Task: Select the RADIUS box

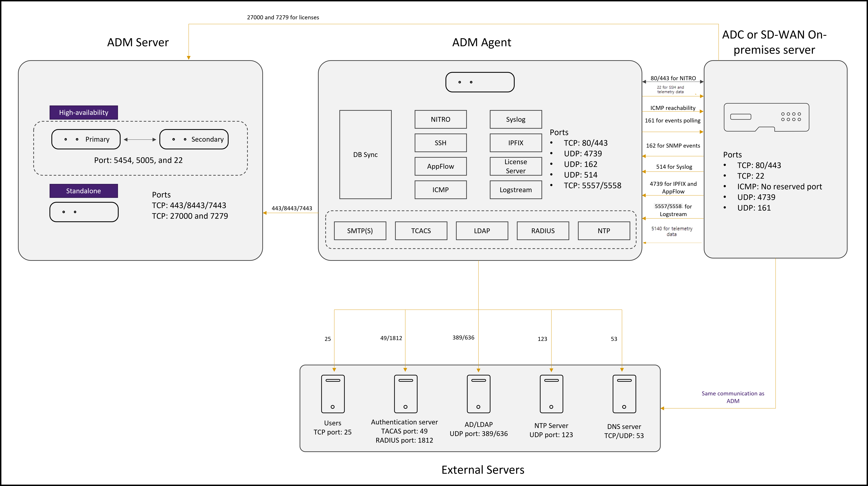Action: coord(543,231)
